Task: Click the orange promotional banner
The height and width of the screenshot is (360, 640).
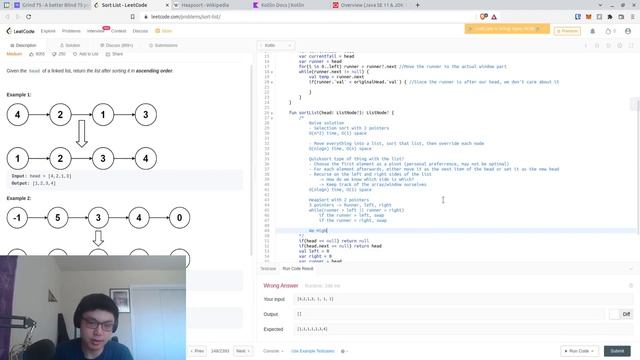Action: (x=507, y=29)
